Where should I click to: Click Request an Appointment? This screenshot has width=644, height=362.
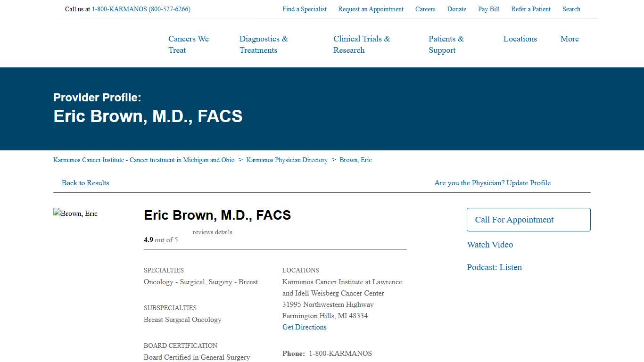click(x=371, y=9)
